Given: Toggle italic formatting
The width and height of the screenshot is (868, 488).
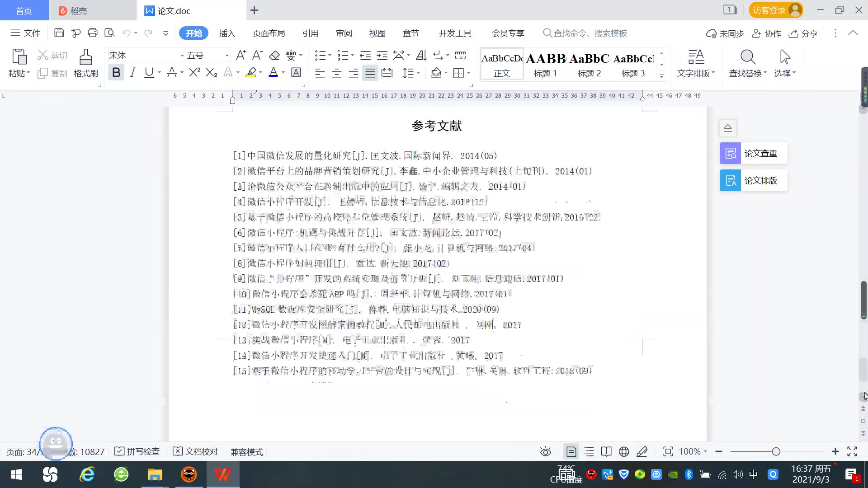Looking at the screenshot, I should pos(132,72).
